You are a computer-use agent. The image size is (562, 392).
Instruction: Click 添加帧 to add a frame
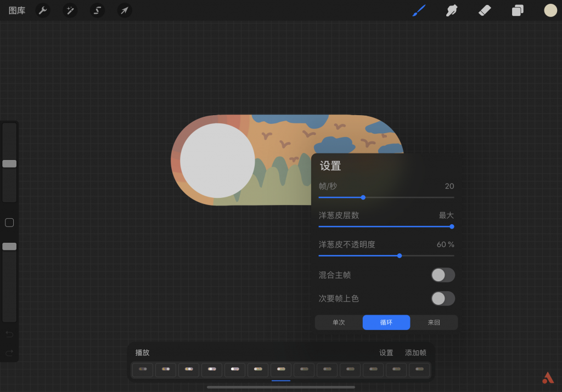pos(415,353)
